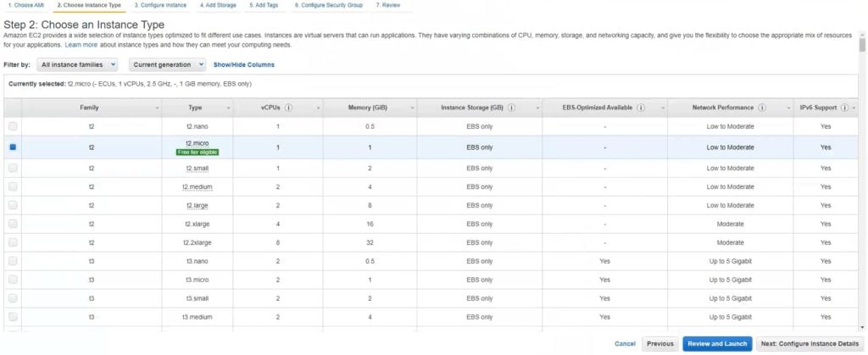Select the t2.nano instance checkbox
Screen dimensions: 868x355
pyautogui.click(x=13, y=126)
